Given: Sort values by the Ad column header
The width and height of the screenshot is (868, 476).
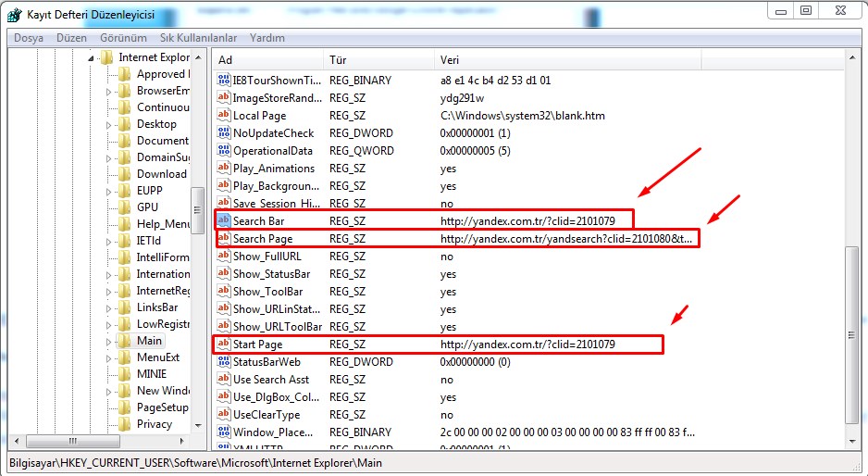Looking at the screenshot, I should point(267,60).
